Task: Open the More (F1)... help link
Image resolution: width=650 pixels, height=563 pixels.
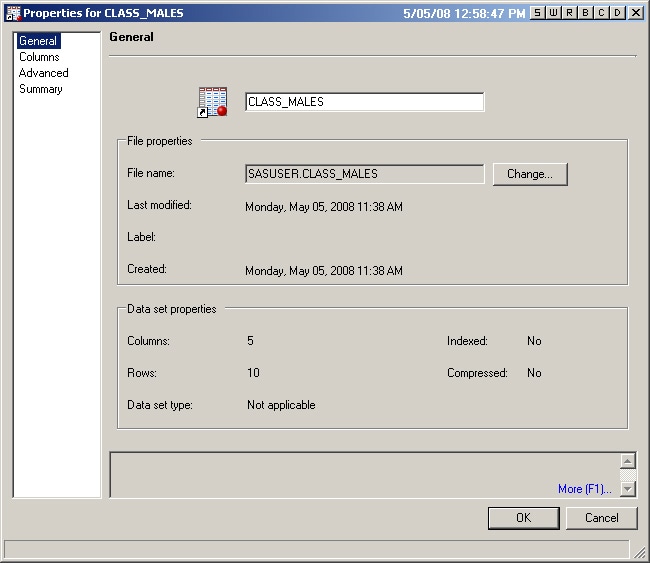Action: coord(584,489)
